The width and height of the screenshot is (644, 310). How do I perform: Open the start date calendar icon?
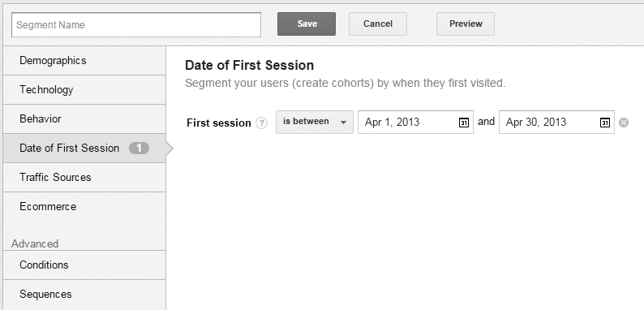tap(463, 123)
